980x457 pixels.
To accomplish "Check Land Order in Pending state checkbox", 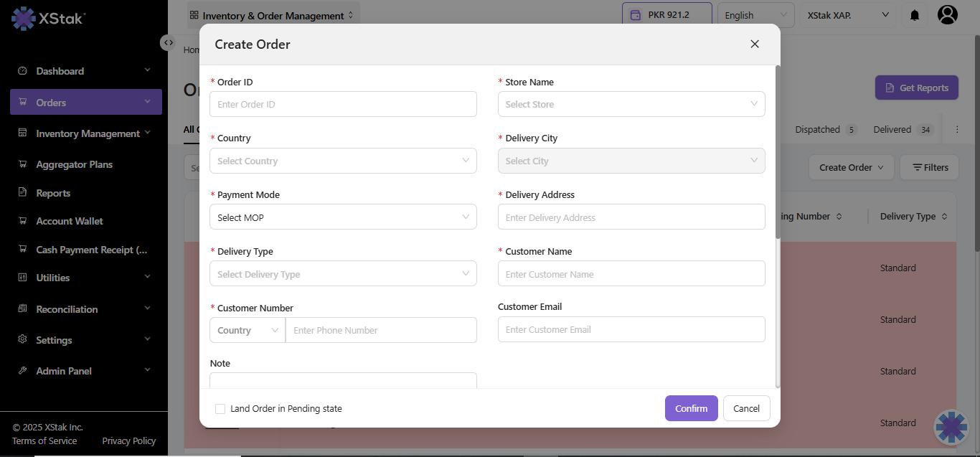I will (220, 409).
